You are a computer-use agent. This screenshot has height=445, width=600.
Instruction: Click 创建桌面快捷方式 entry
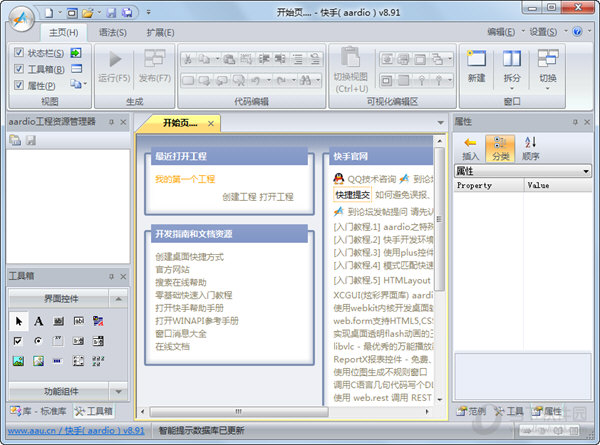tap(189, 257)
